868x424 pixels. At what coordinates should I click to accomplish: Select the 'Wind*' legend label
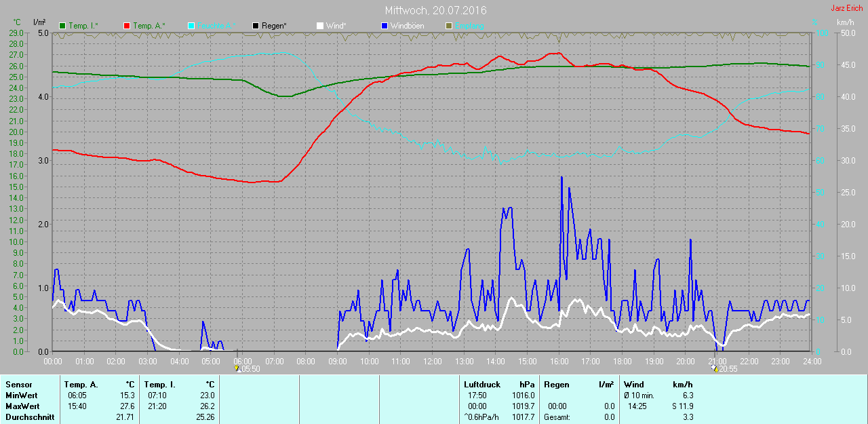point(336,26)
